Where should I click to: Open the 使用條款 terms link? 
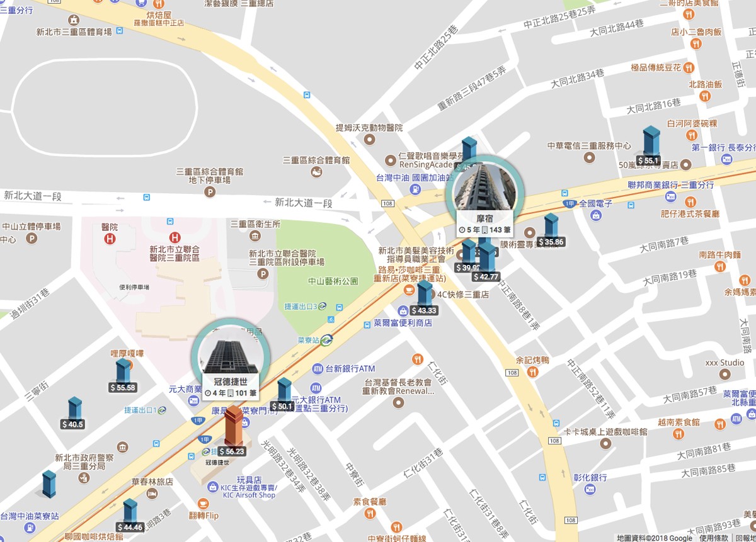tap(713, 538)
